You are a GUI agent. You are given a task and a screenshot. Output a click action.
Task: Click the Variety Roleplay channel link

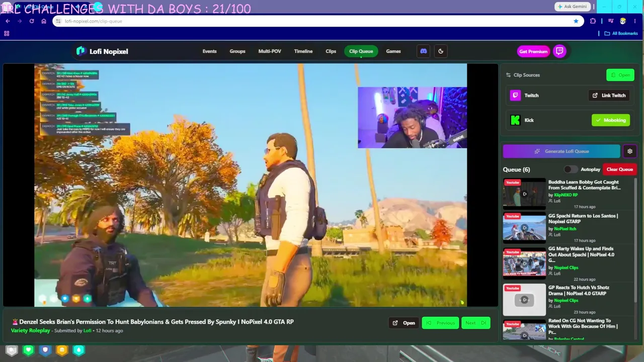[x=31, y=330]
